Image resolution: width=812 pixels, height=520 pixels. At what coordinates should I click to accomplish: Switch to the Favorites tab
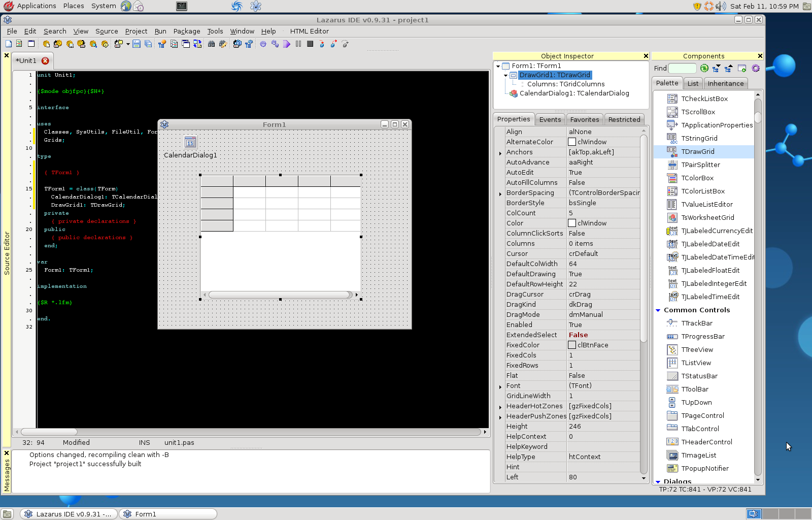point(585,119)
